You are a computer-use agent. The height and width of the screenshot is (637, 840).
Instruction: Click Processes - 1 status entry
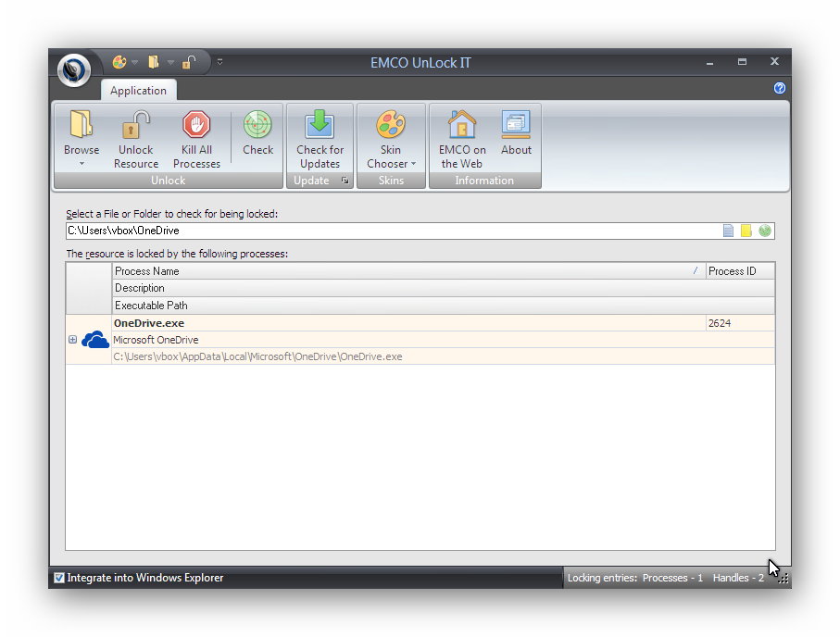pyautogui.click(x=672, y=578)
